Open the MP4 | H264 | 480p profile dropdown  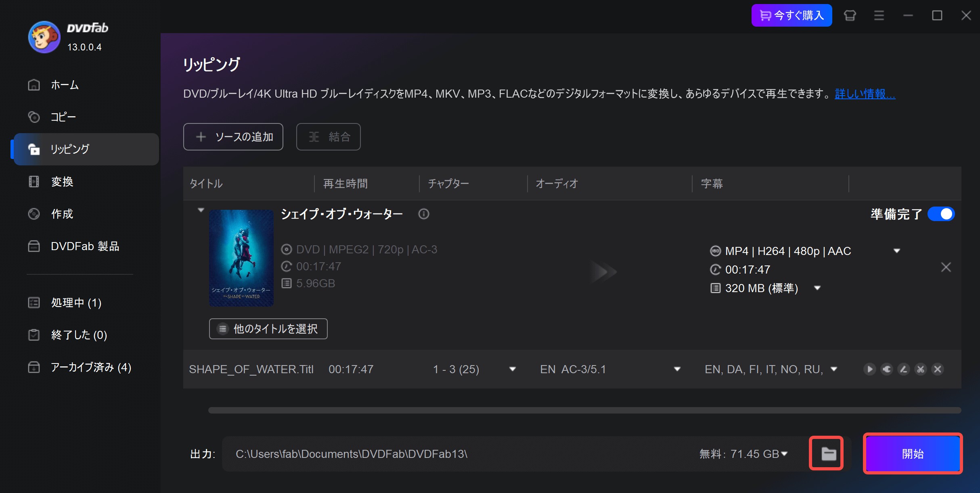tap(896, 251)
